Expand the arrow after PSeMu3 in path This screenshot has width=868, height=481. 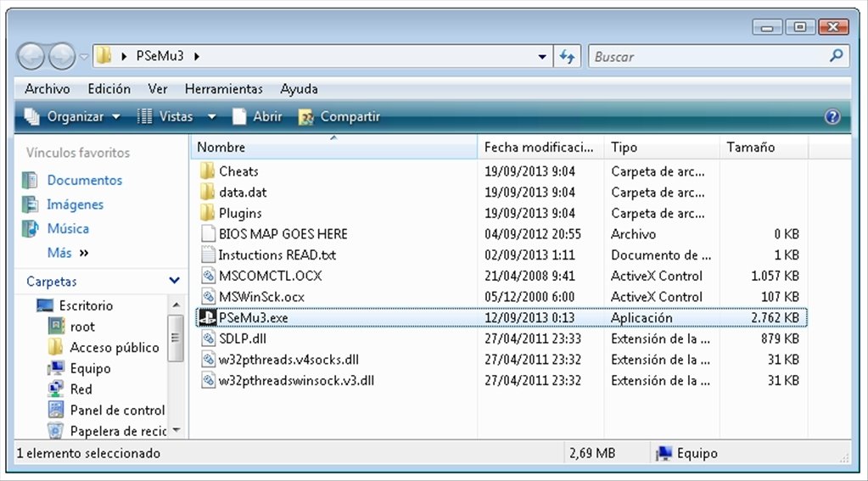(197, 57)
